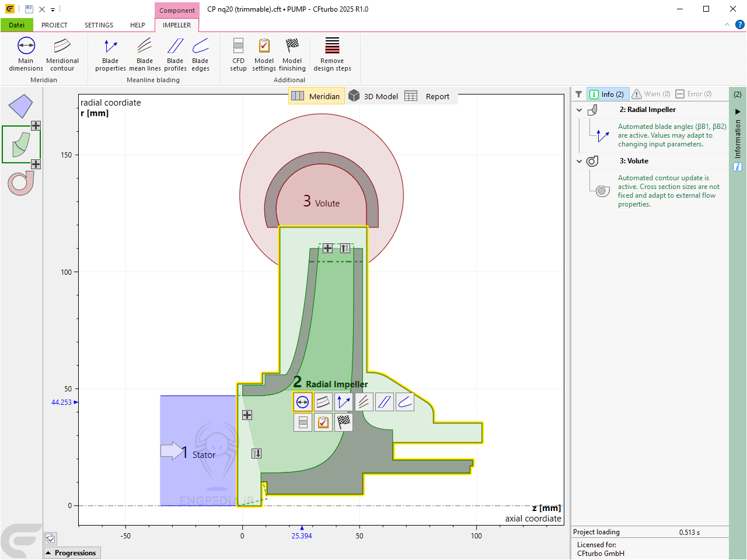747x560 pixels.
Task: Click the "Project loading" status text
Action: point(596,532)
